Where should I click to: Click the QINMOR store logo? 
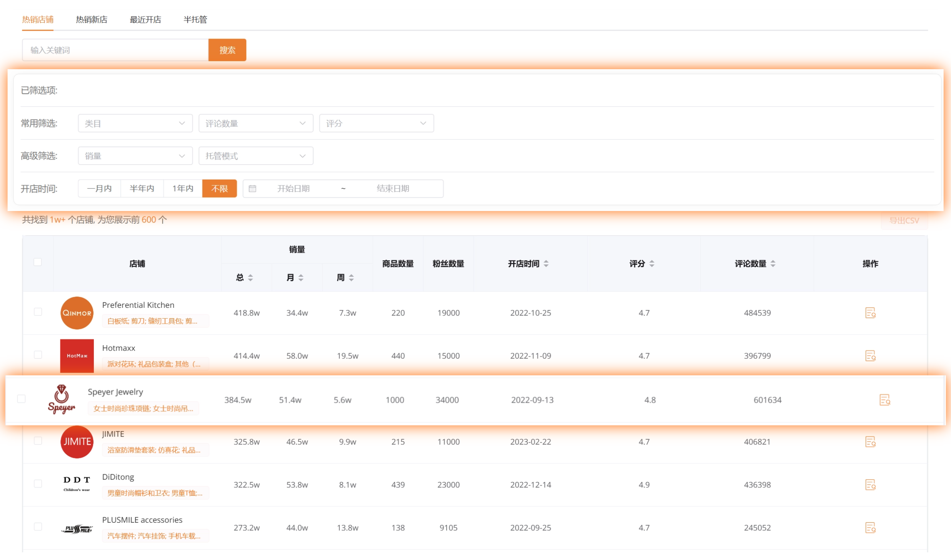[x=77, y=313]
